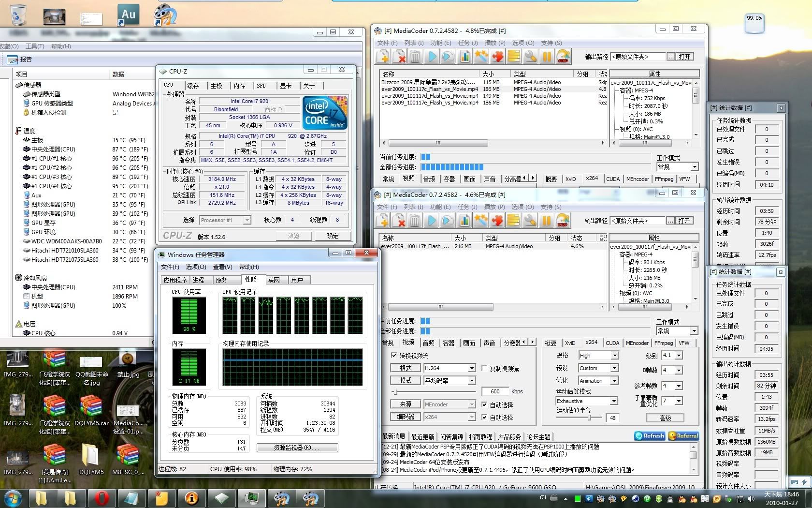The width and height of the screenshot is (812, 508).
Task: Click the bar chart icon in upper MediaCoder toolbar
Action: (x=464, y=57)
